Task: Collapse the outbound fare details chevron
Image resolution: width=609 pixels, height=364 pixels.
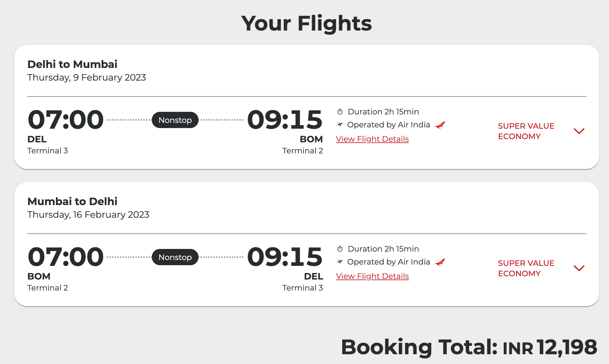Action: (x=579, y=131)
